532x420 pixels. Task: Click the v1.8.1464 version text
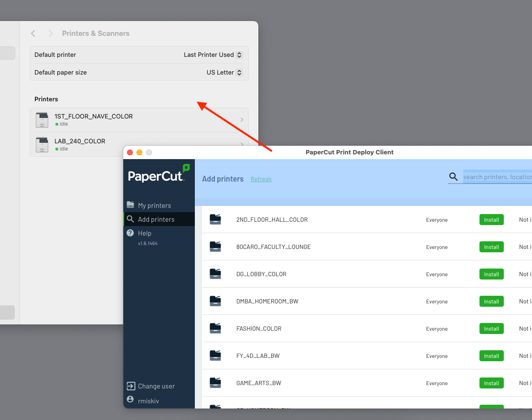[x=148, y=243]
